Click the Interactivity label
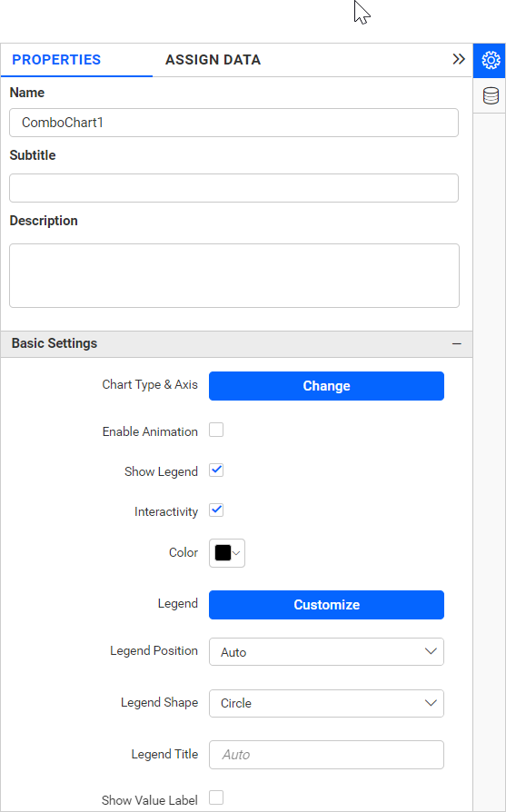Viewport: 506px width, 812px height. 165,511
